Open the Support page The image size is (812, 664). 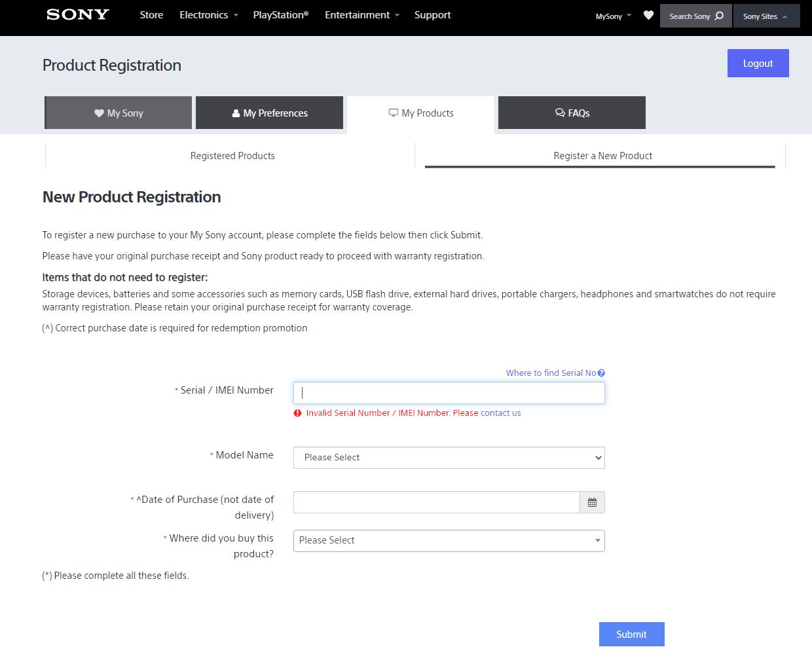point(432,15)
